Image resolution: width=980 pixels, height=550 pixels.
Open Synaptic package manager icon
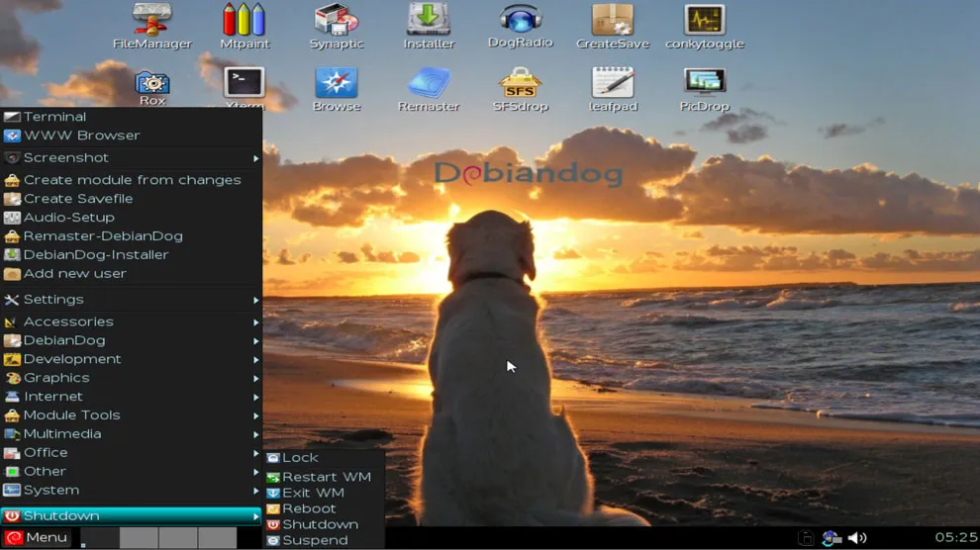(337, 21)
